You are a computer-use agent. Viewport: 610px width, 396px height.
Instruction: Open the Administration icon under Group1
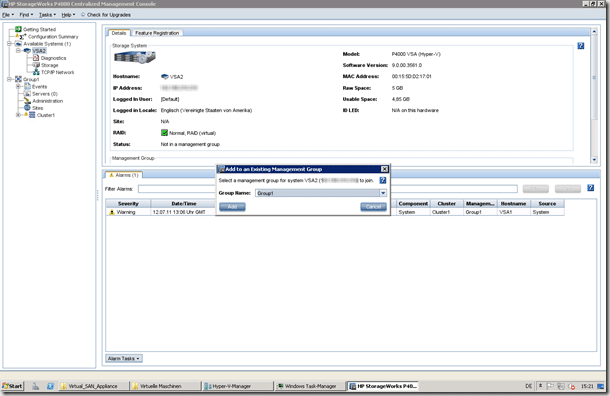(x=27, y=101)
